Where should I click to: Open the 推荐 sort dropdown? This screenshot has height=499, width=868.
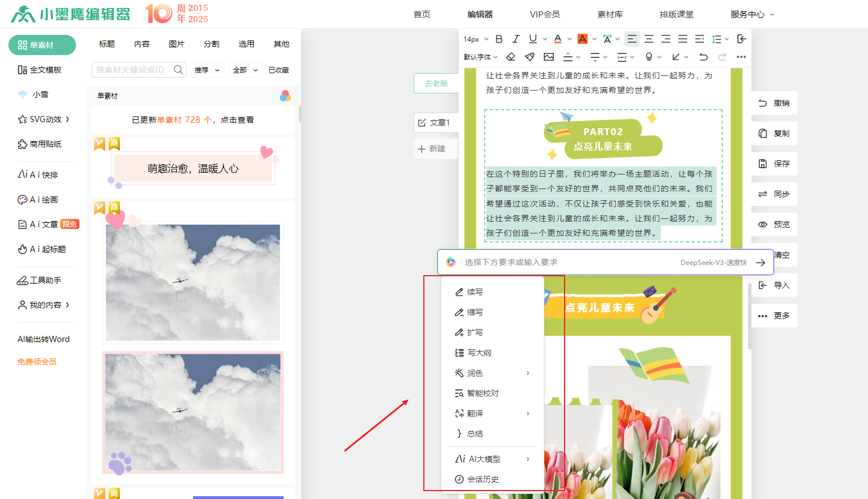[x=208, y=70]
